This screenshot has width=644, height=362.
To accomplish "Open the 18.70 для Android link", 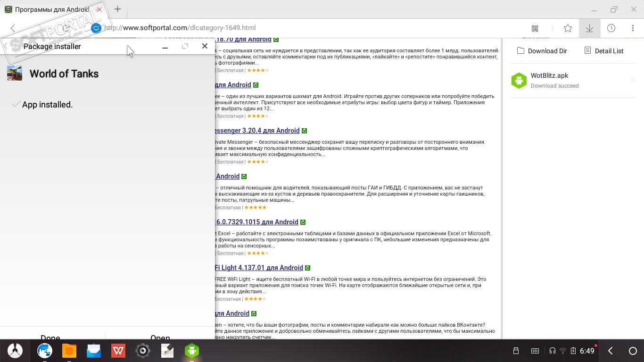I will (243, 40).
